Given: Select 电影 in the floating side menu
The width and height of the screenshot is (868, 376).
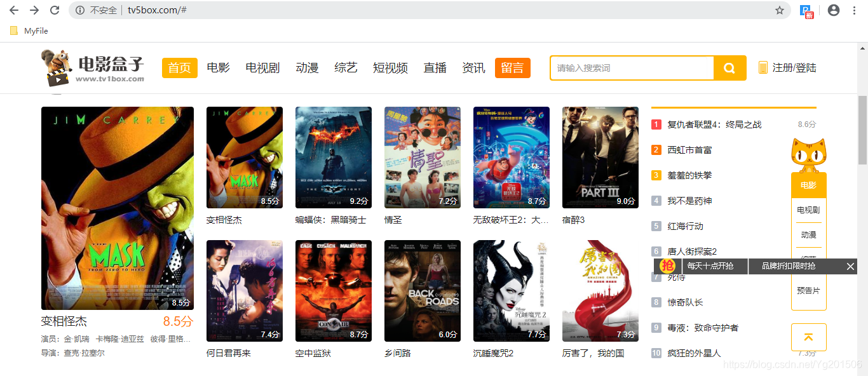Looking at the screenshot, I should pos(808,185).
